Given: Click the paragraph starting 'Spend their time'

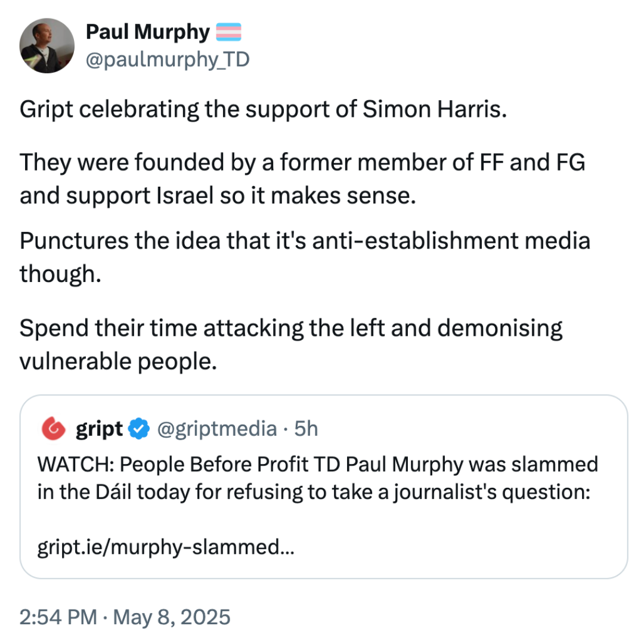Looking at the screenshot, I should pos(291,345).
